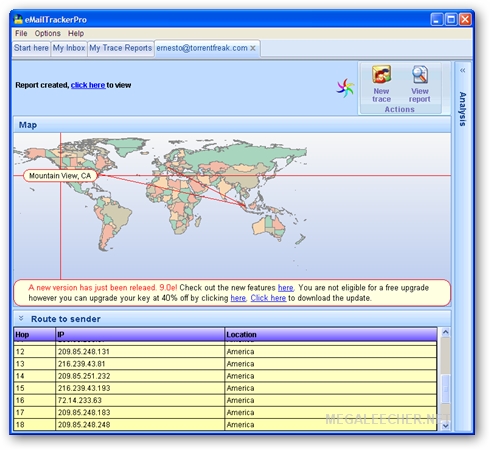Select the IP cell 209.85.248.183
Screen dimensions: 490x450
click(140, 412)
